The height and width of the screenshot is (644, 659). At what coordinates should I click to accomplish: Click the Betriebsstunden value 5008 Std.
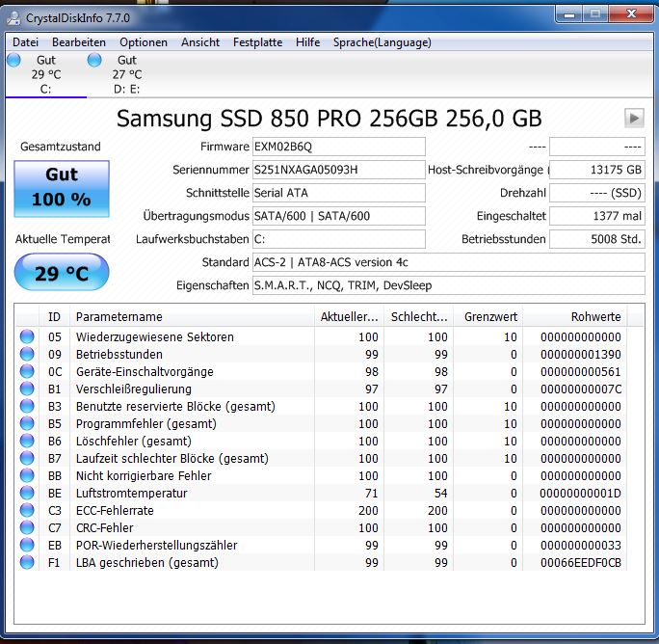597,239
